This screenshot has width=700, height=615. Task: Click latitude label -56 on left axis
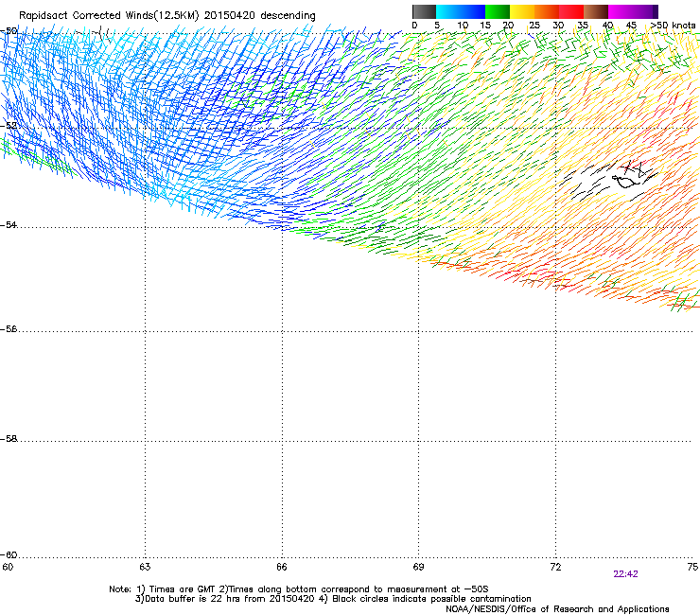(x=9, y=329)
